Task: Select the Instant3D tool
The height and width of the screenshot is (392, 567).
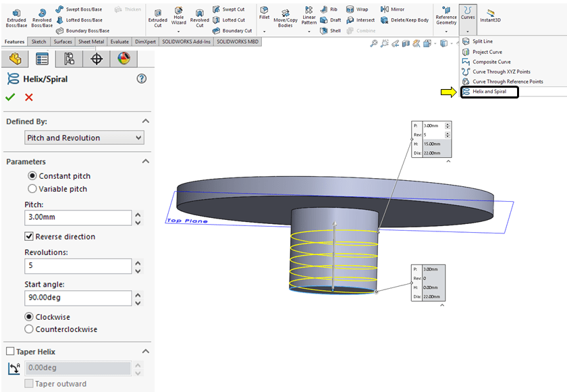Action: [x=491, y=17]
